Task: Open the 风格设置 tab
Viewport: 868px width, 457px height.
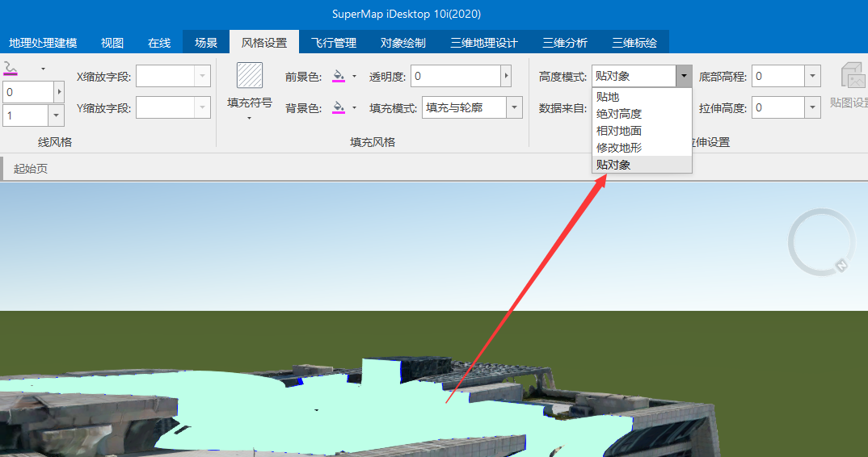Action: pyautogui.click(x=264, y=43)
